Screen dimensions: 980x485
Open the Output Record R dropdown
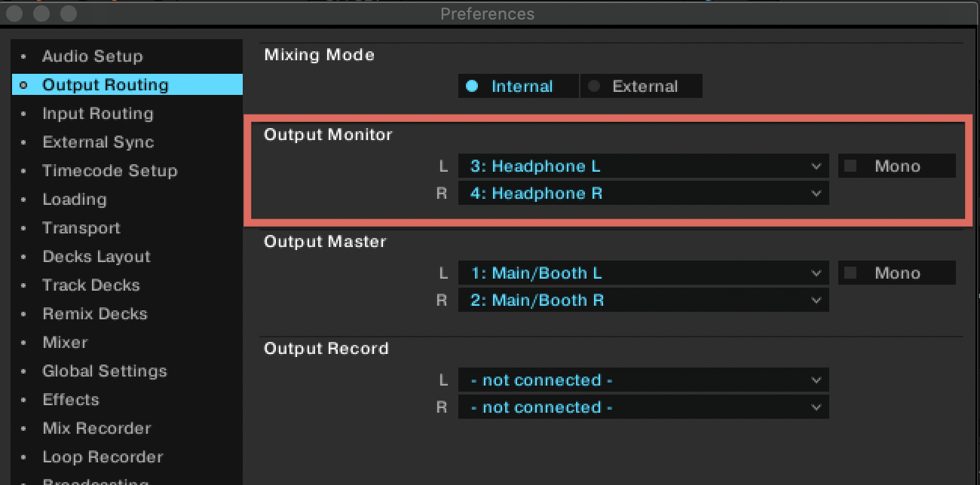point(643,407)
